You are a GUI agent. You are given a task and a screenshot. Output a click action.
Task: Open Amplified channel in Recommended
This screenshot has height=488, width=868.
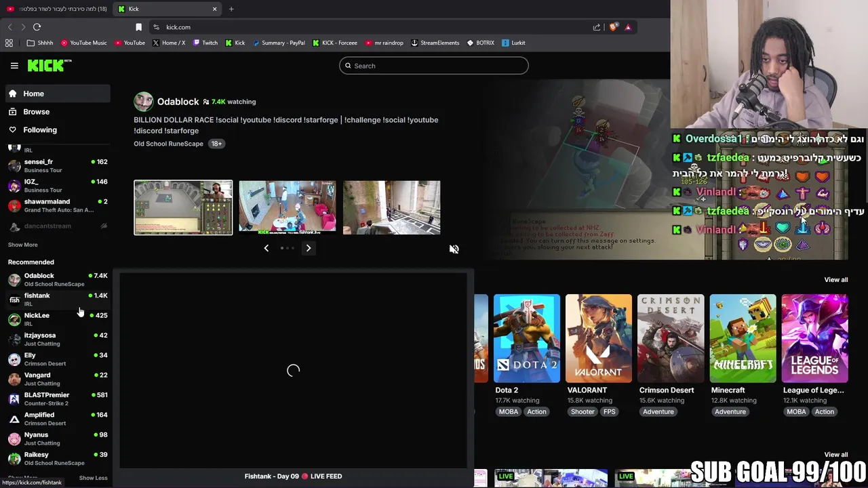58,418
